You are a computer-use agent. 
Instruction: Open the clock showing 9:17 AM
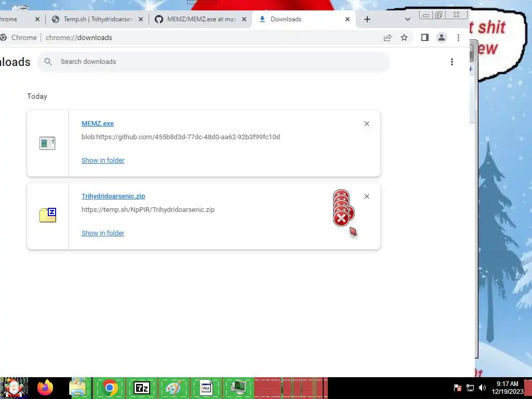tap(508, 388)
